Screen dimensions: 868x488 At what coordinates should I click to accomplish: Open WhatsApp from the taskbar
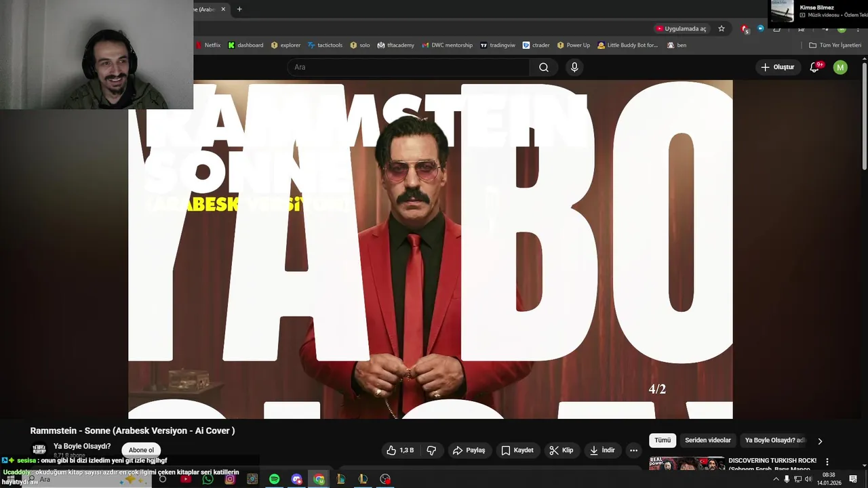coord(208,479)
